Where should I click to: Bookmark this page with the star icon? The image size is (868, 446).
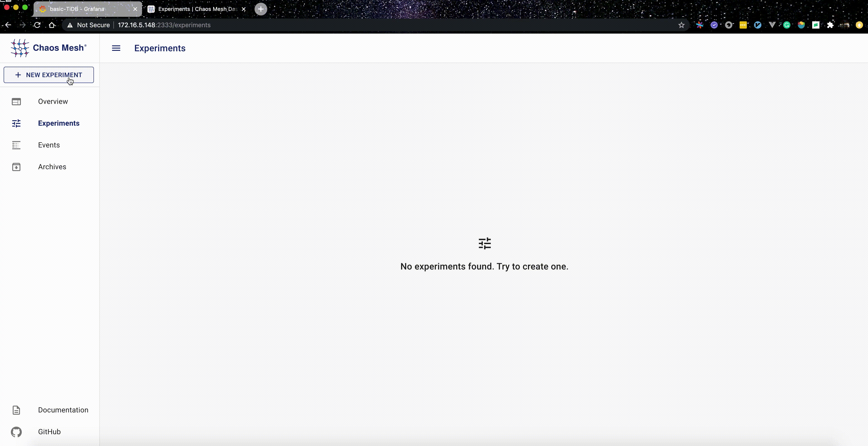(681, 25)
